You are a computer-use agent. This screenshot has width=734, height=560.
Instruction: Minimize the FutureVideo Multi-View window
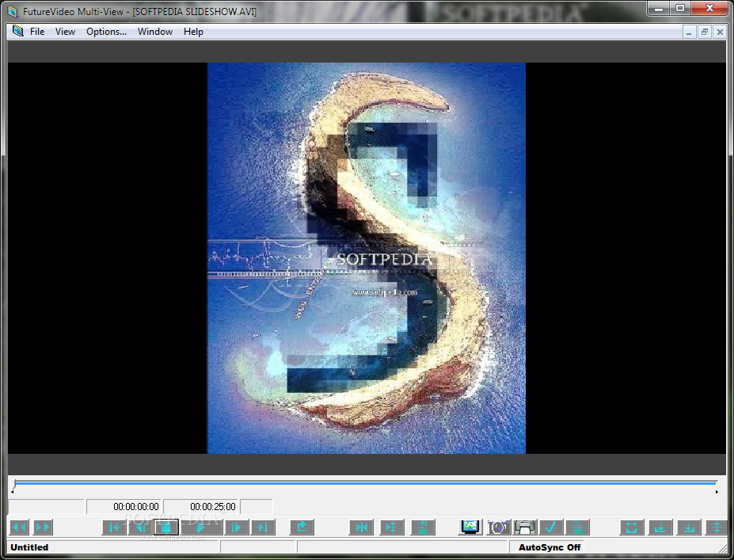659,9
